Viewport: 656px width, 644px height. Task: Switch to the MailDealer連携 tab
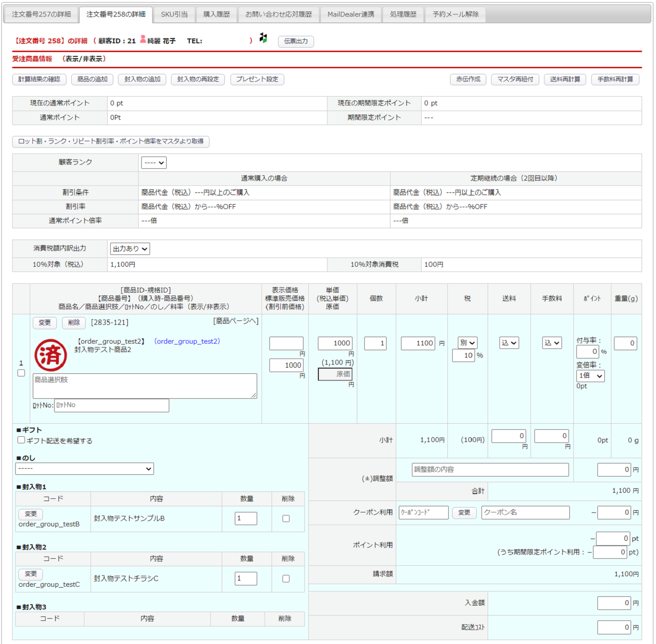tap(351, 14)
